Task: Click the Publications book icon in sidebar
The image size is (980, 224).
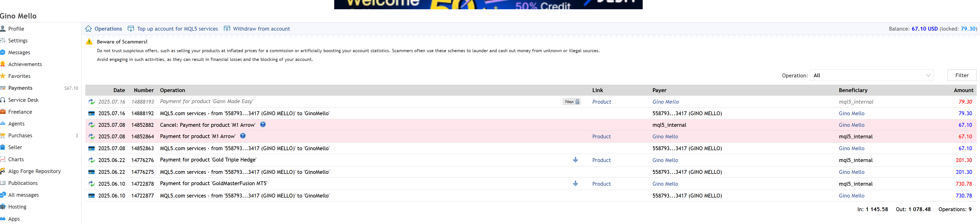Action: (x=3, y=183)
